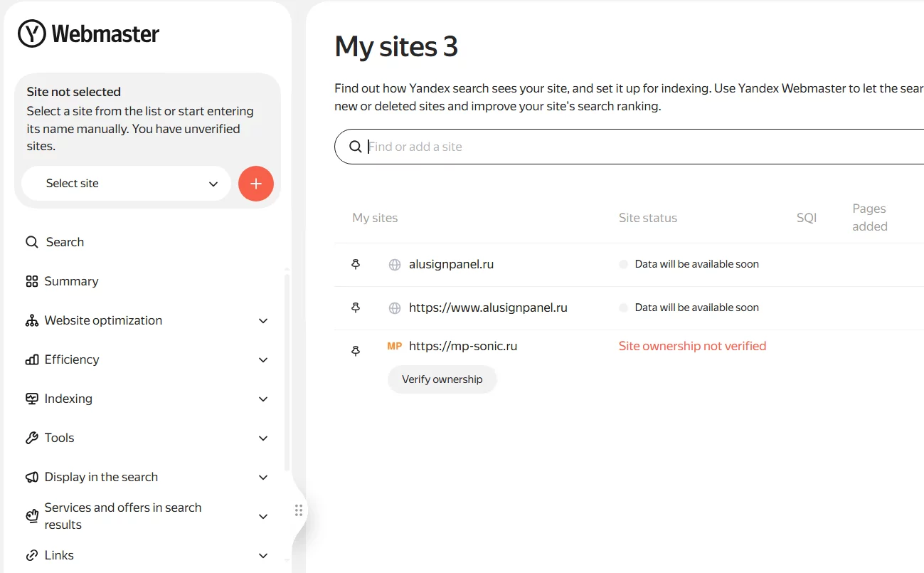Click the Pages added column header
Viewport: 924px width, 573px height.
[870, 218]
